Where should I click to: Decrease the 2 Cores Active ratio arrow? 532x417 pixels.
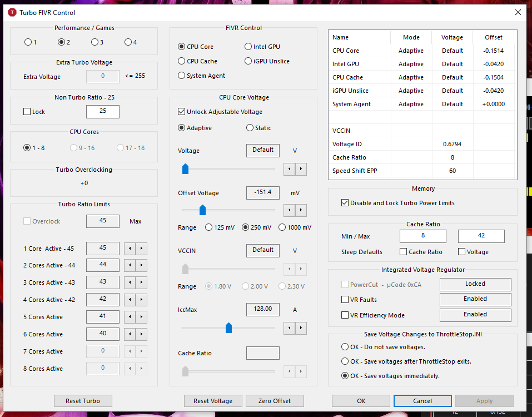click(x=129, y=266)
